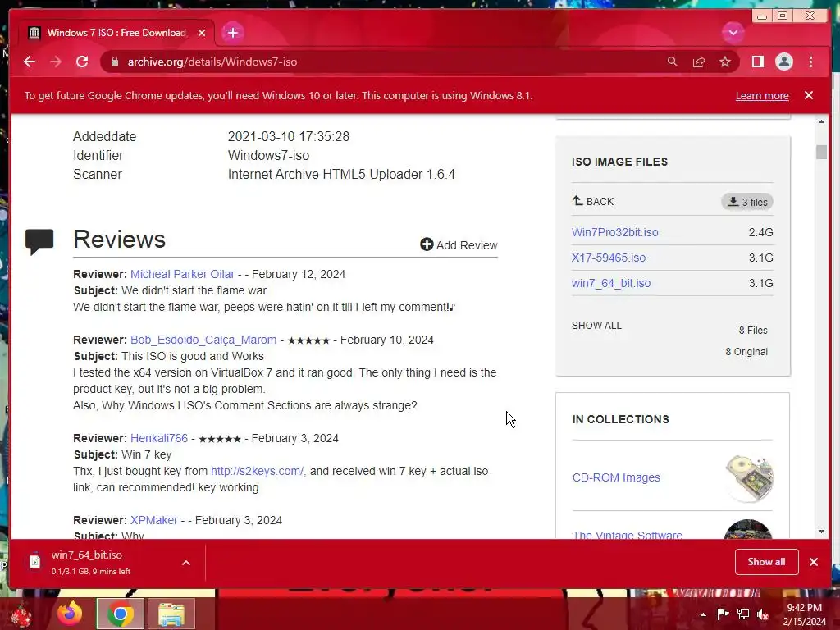Open Chrome three-dot menu

coord(810,62)
